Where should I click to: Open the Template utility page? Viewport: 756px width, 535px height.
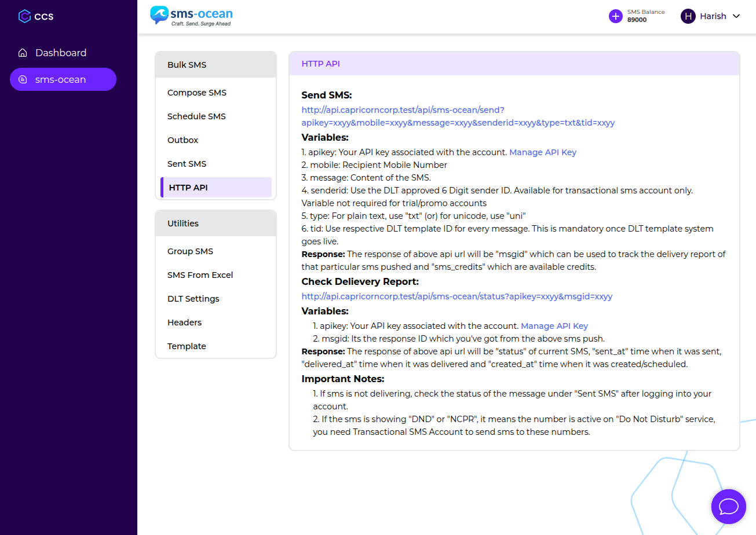187,346
